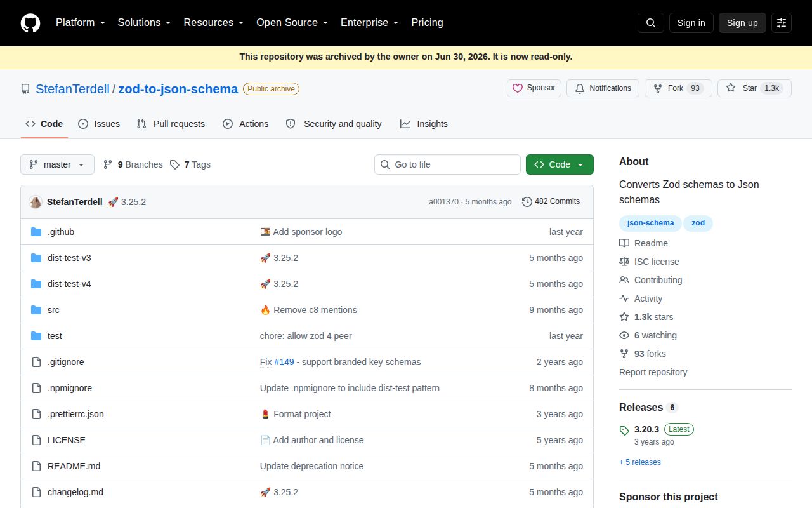This screenshot has height=508, width=812.
Task: Click the test folder icon
Action: click(36, 336)
